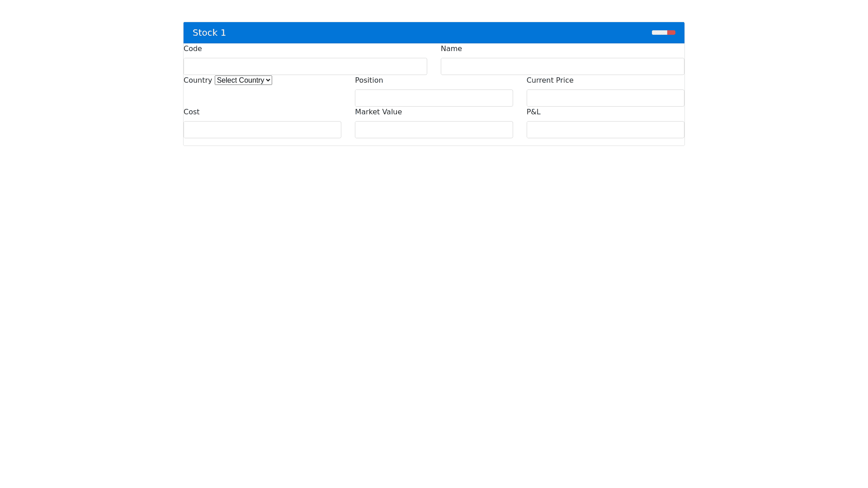Viewport: 868px width, 488px height.
Task: Click the P&L label text
Action: pyautogui.click(x=533, y=112)
